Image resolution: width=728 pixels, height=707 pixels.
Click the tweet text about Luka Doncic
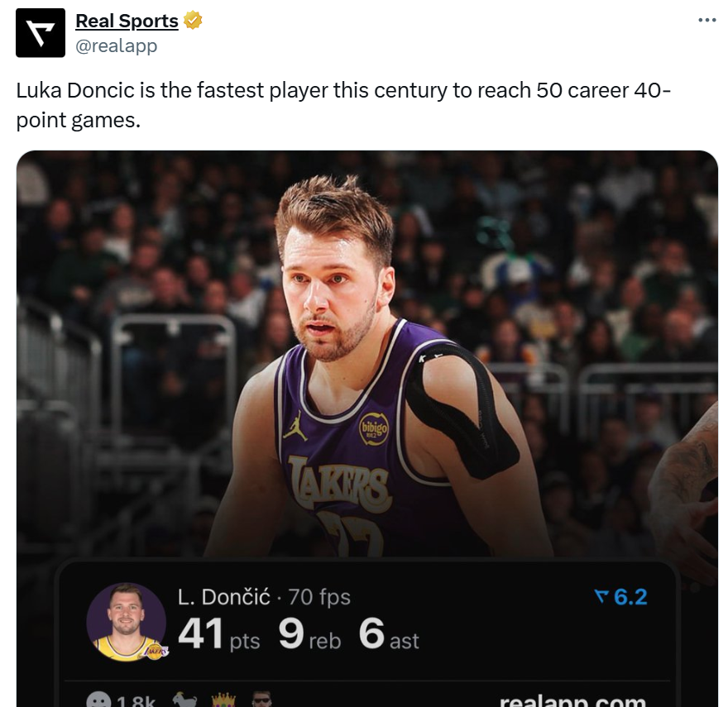pyautogui.click(x=331, y=104)
